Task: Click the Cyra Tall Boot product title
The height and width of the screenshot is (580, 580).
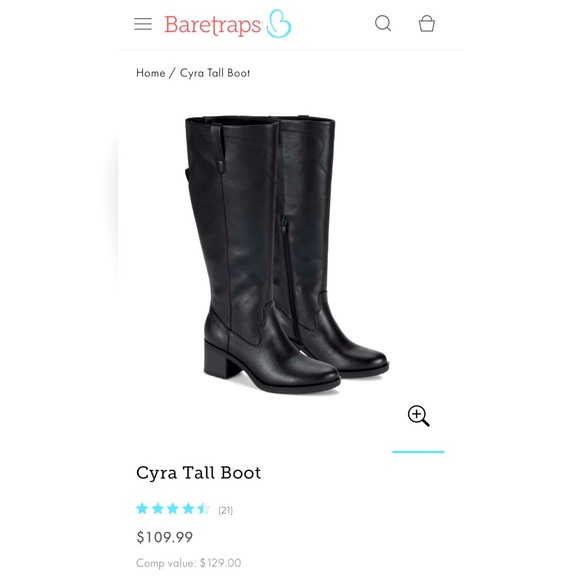Action: tap(199, 473)
